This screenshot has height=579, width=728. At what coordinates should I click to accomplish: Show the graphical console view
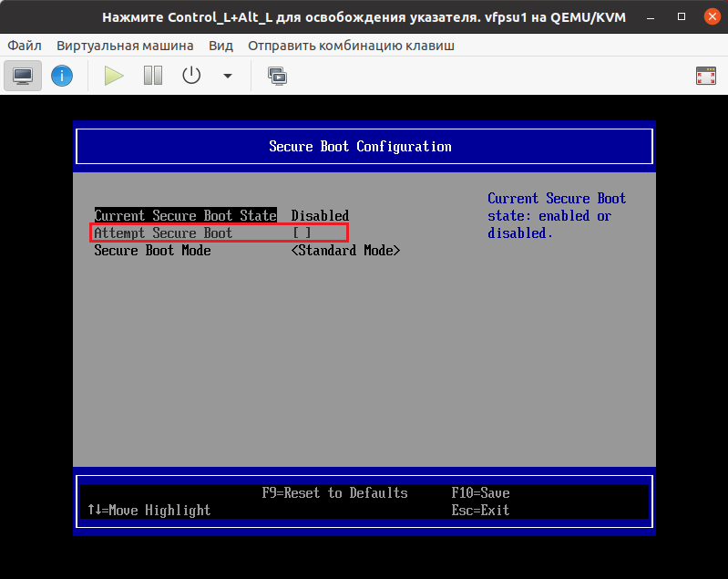(x=23, y=76)
